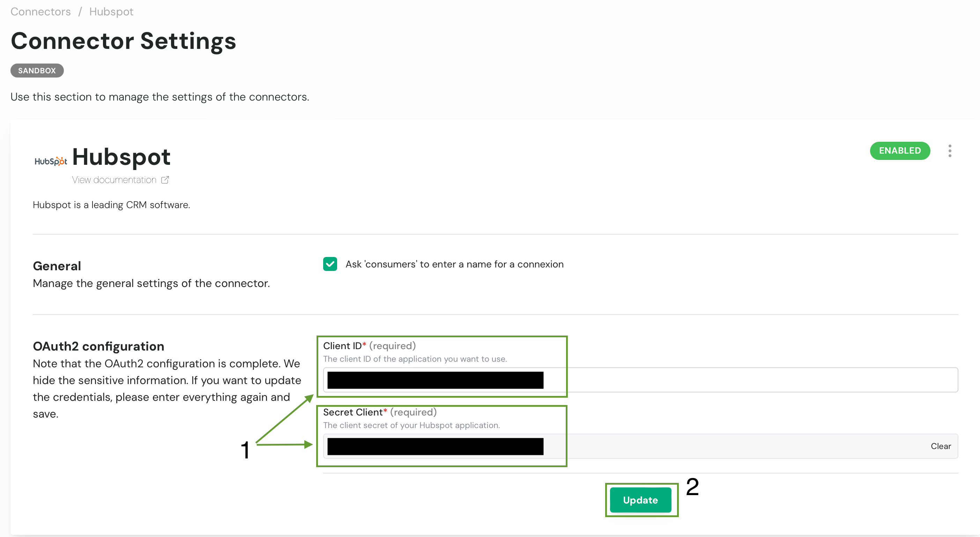Uncheck 'Ask consumers to enter a name' checkbox

point(330,264)
